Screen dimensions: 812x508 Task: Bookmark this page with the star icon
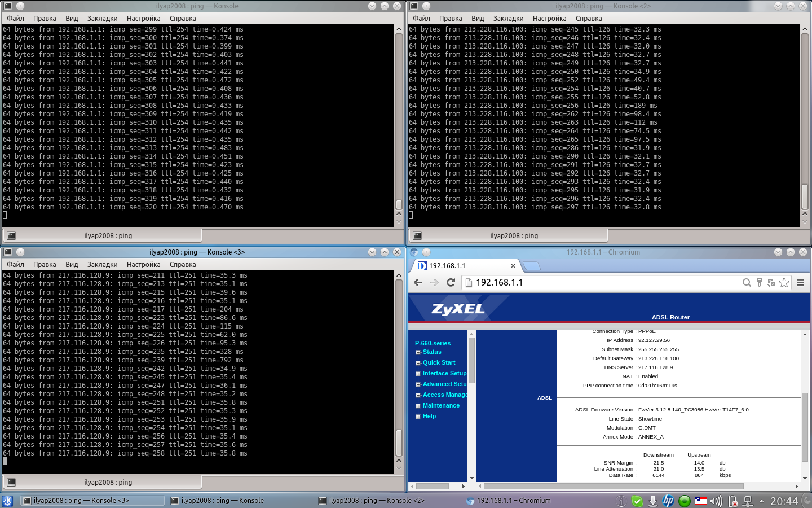tap(784, 283)
